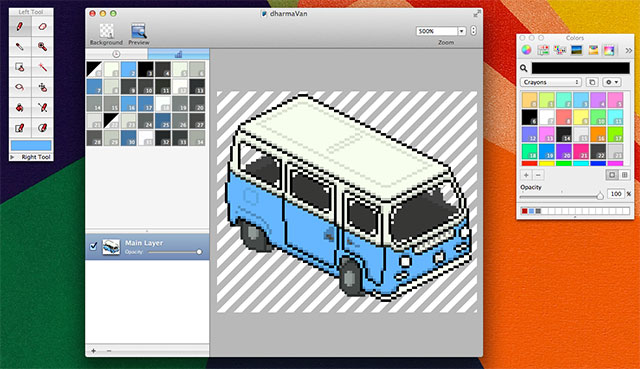640x369 pixels.
Task: Pick palette swatch number 2 light blue
Action: pyautogui.click(x=129, y=69)
